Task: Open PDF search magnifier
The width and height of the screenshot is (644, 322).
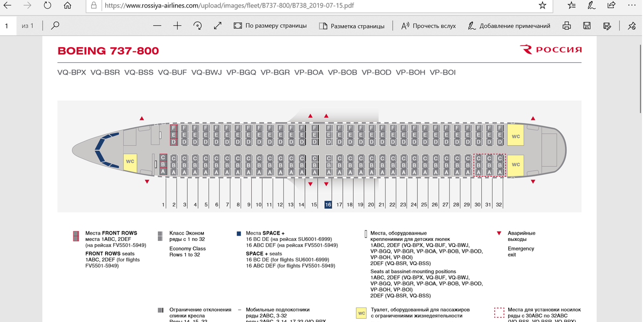Action: tap(55, 25)
